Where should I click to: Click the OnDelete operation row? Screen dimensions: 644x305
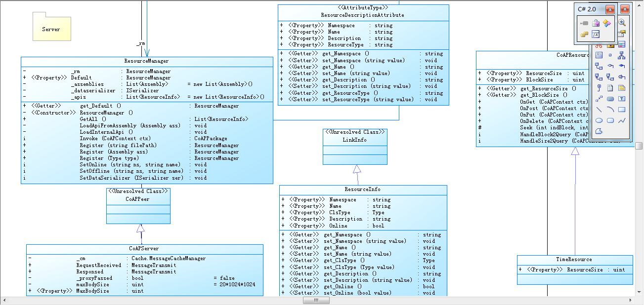click(534, 121)
